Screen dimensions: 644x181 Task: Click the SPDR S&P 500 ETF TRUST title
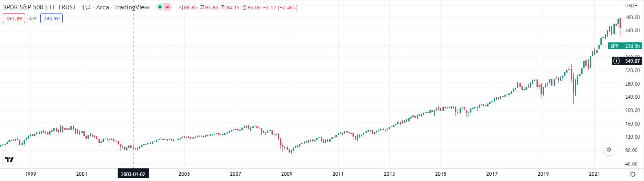pos(39,7)
